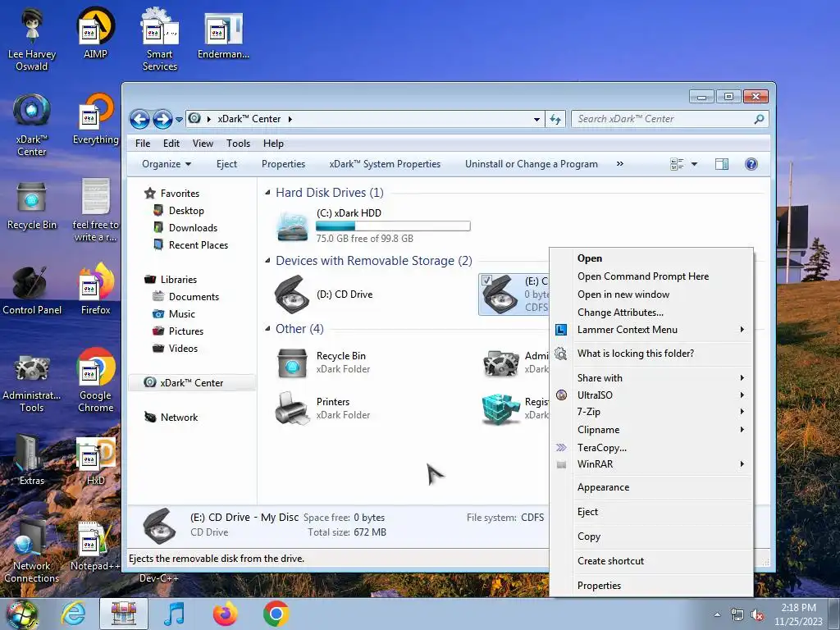The width and height of the screenshot is (840, 630).
Task: Open xDark System Properties
Action: pyautogui.click(x=385, y=164)
